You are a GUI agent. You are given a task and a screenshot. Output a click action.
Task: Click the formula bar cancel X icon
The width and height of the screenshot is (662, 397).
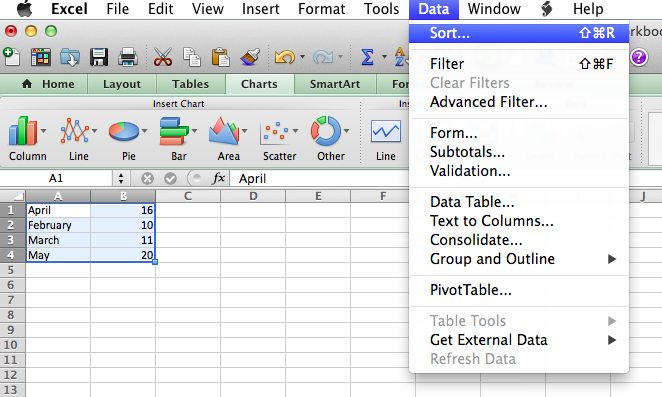tap(147, 179)
